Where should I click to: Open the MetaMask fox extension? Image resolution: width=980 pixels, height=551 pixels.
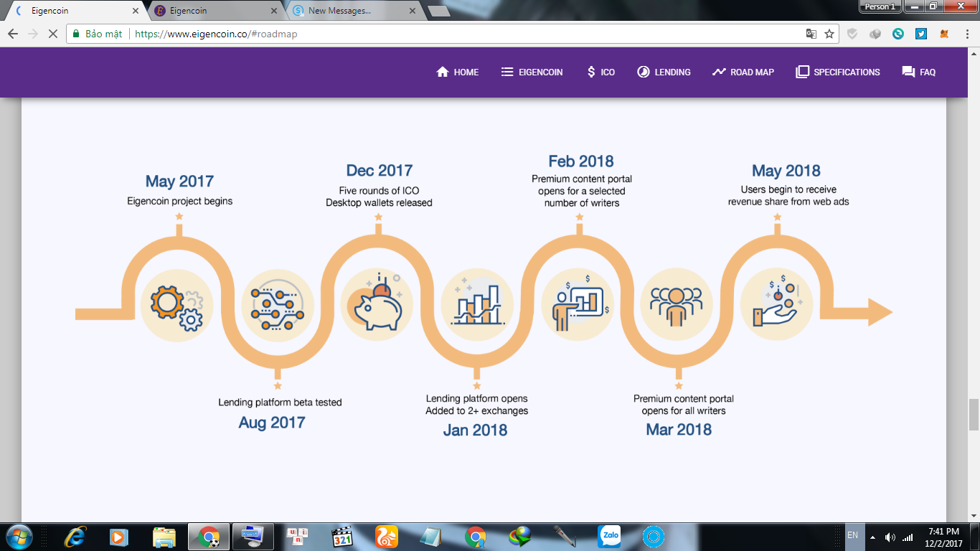(x=945, y=34)
